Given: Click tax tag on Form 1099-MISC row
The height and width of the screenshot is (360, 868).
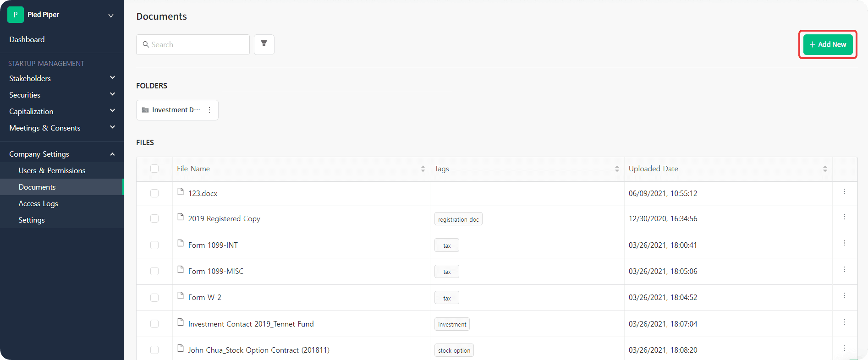Looking at the screenshot, I should pyautogui.click(x=447, y=272).
